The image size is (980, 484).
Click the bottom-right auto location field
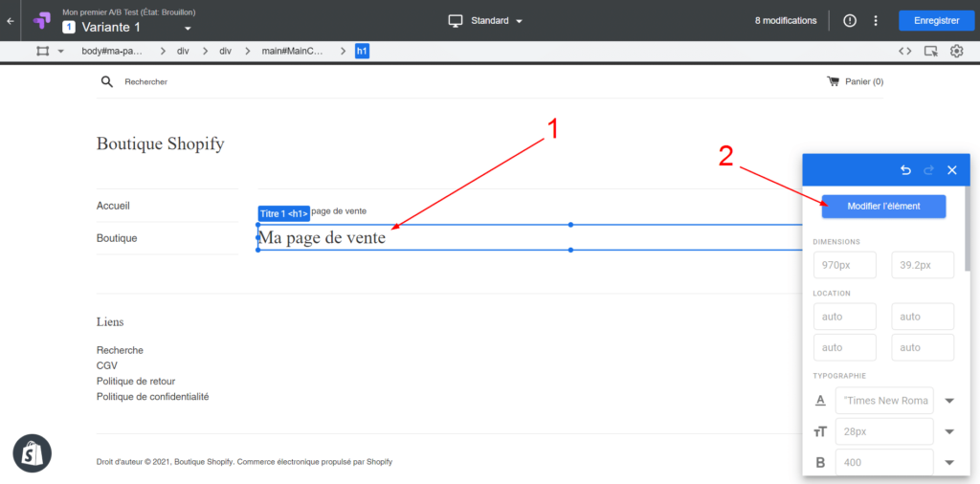click(923, 347)
